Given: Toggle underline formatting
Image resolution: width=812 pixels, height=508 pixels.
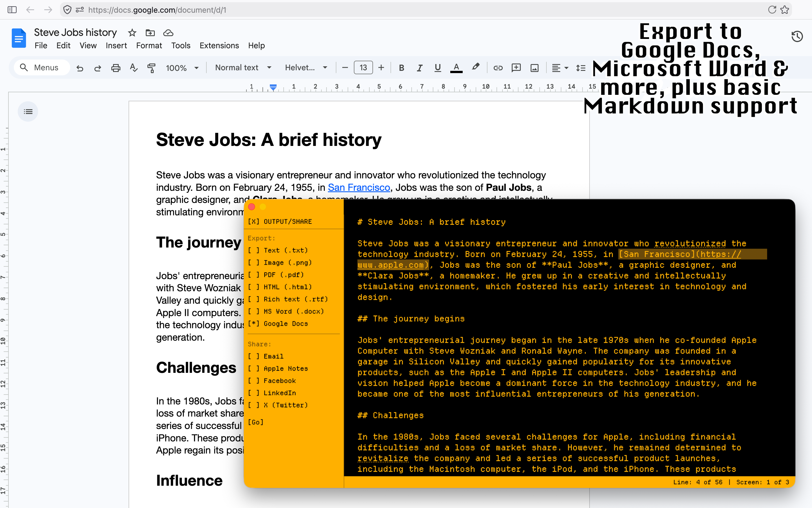Looking at the screenshot, I should 438,68.
